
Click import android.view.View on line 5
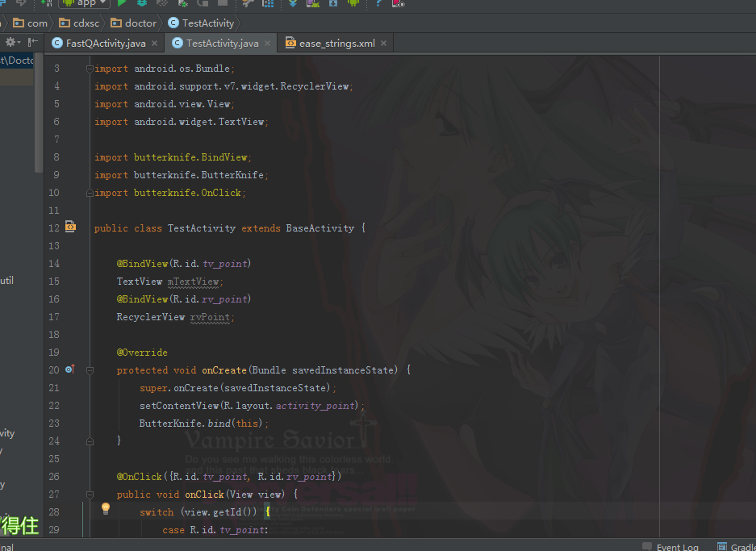click(165, 104)
